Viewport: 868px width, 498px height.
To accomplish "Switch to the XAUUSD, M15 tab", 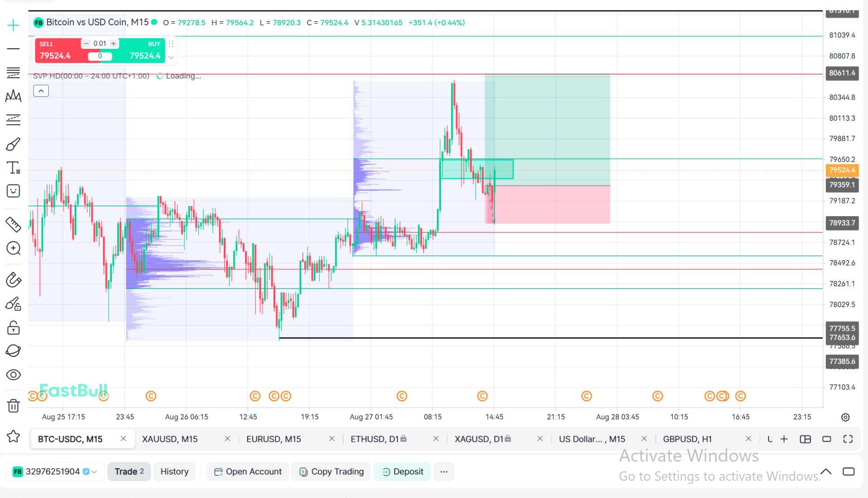I will pos(170,439).
